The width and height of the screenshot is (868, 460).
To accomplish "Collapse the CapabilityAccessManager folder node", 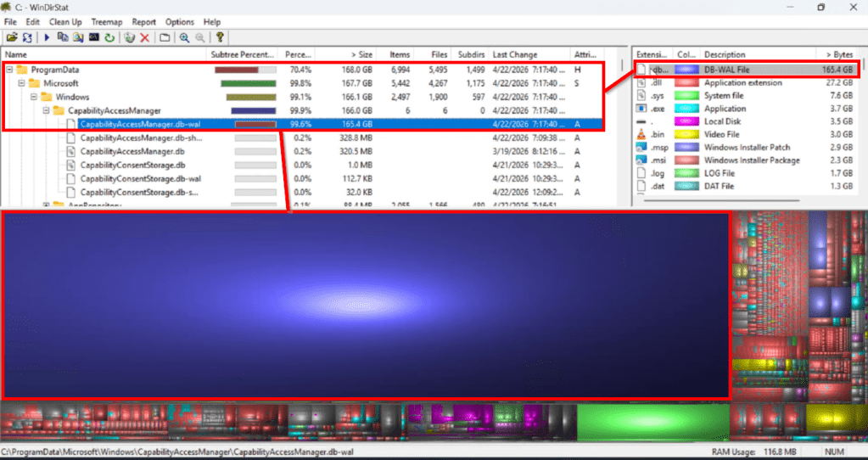I will click(47, 110).
